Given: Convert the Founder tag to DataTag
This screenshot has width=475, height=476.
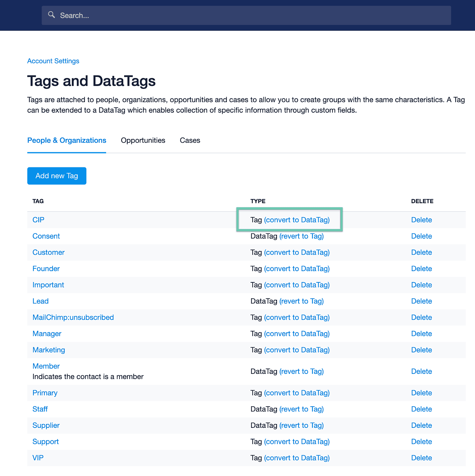Looking at the screenshot, I should [297, 269].
